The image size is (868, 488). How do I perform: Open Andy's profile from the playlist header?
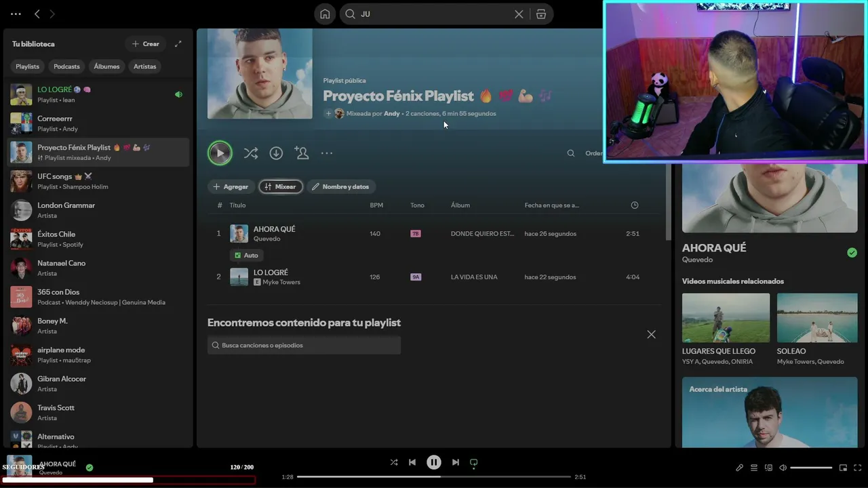[392, 114]
